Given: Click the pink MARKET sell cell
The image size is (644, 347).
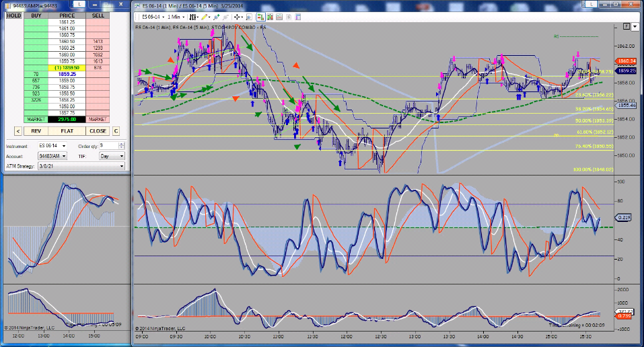Looking at the screenshot, I should click(x=98, y=119).
